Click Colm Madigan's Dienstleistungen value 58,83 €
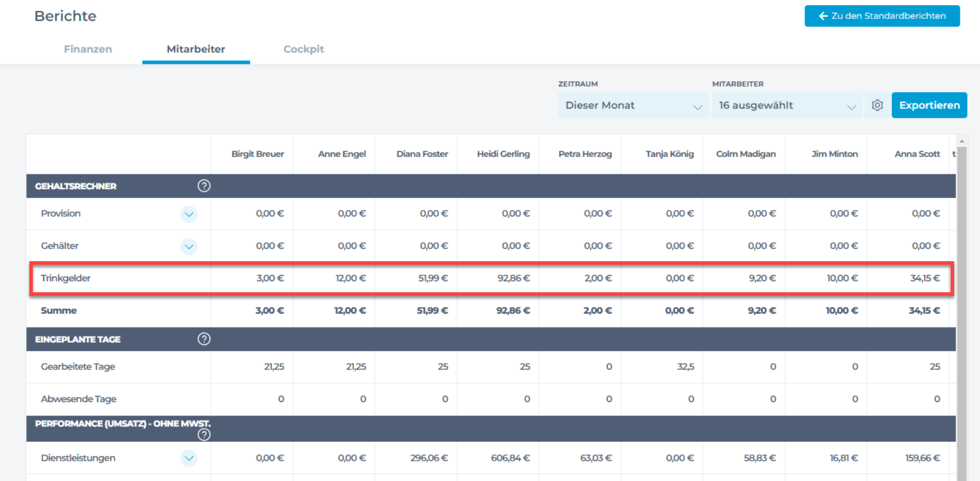The image size is (980, 481). [760, 458]
